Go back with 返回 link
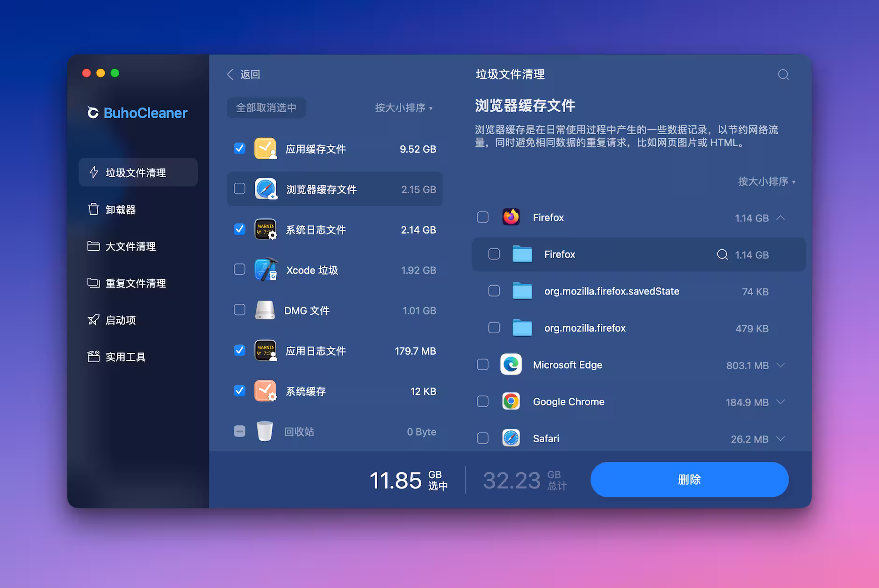 (x=250, y=74)
